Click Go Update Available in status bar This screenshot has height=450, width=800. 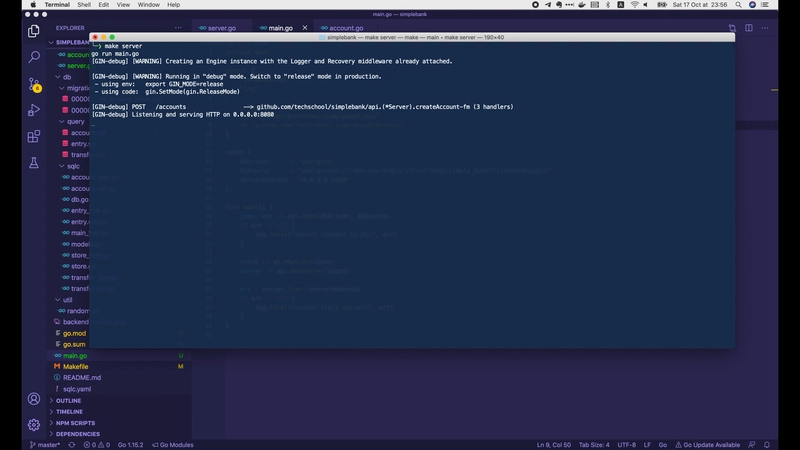[x=710, y=444]
